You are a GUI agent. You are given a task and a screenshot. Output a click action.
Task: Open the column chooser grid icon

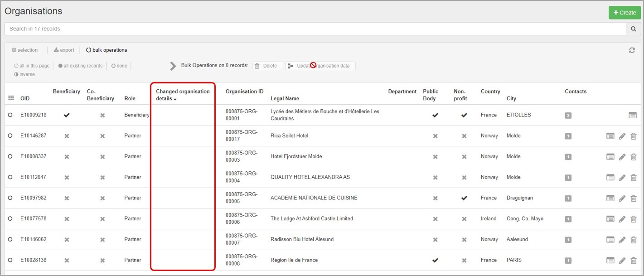[11, 98]
